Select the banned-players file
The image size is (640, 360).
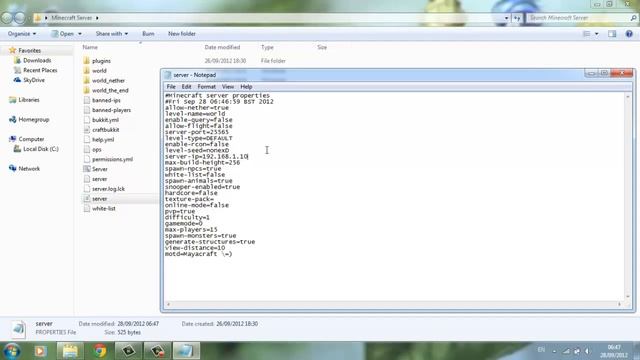point(111,110)
